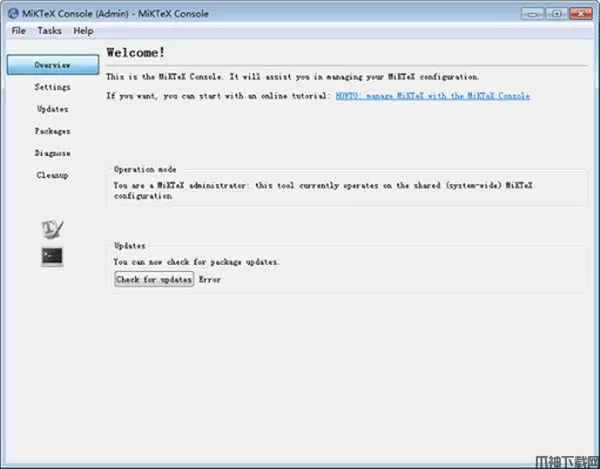Click the 'You can now check for package updates' text
The height and width of the screenshot is (469, 600).
tap(196, 262)
